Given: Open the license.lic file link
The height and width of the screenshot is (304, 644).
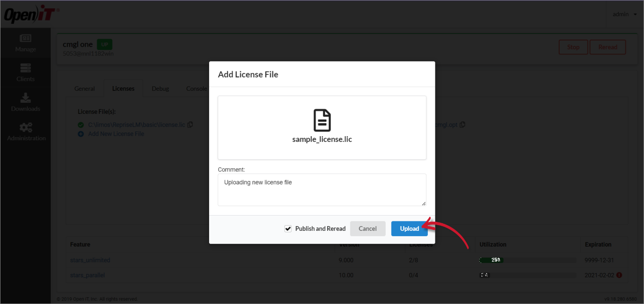Looking at the screenshot, I should click(136, 125).
